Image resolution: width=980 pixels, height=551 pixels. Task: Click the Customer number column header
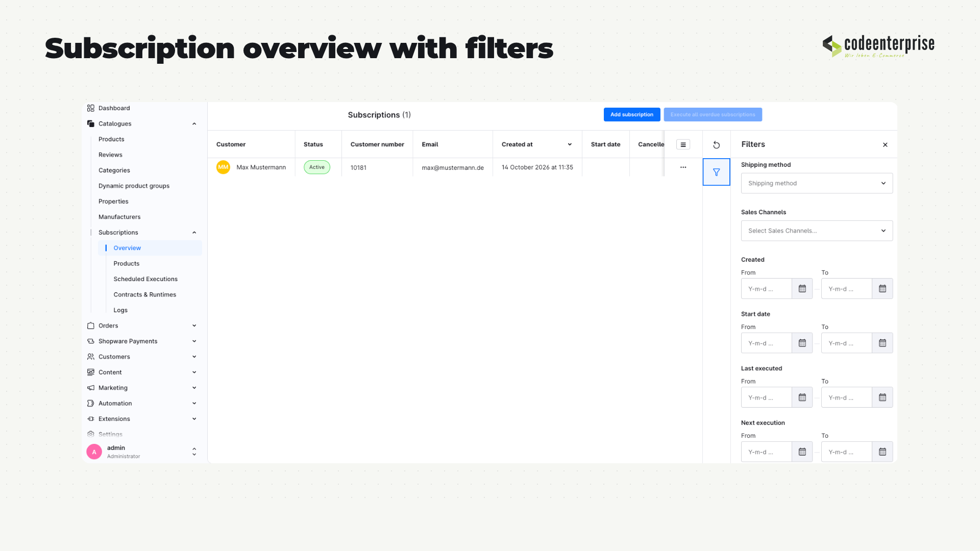coord(377,144)
